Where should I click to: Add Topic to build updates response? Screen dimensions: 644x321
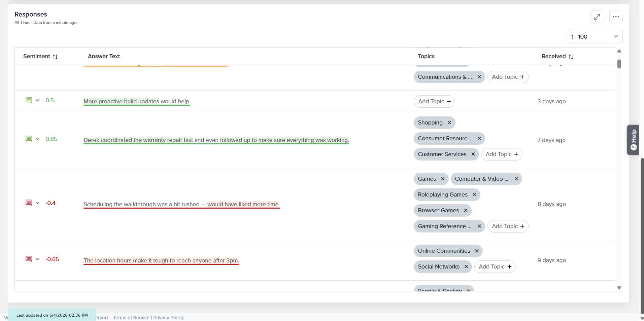point(434,101)
